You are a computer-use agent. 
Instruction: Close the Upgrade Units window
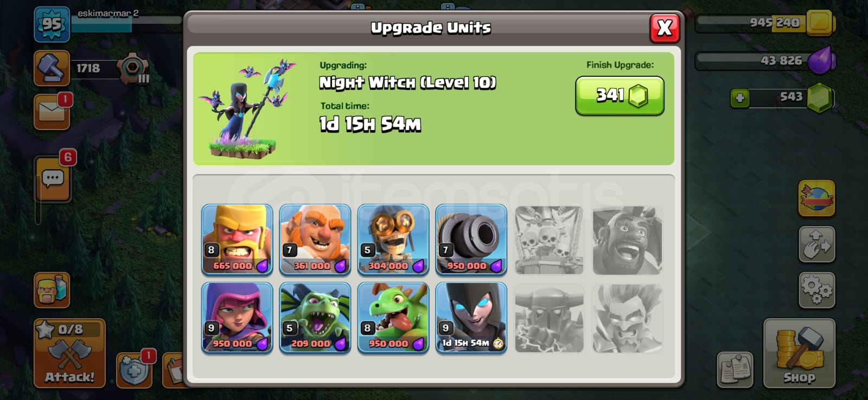(x=665, y=28)
